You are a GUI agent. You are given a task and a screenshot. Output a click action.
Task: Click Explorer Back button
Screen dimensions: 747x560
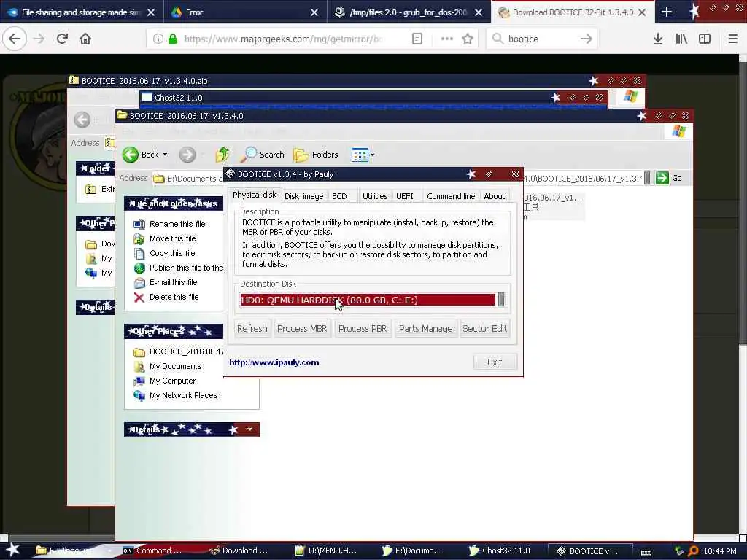(141, 155)
